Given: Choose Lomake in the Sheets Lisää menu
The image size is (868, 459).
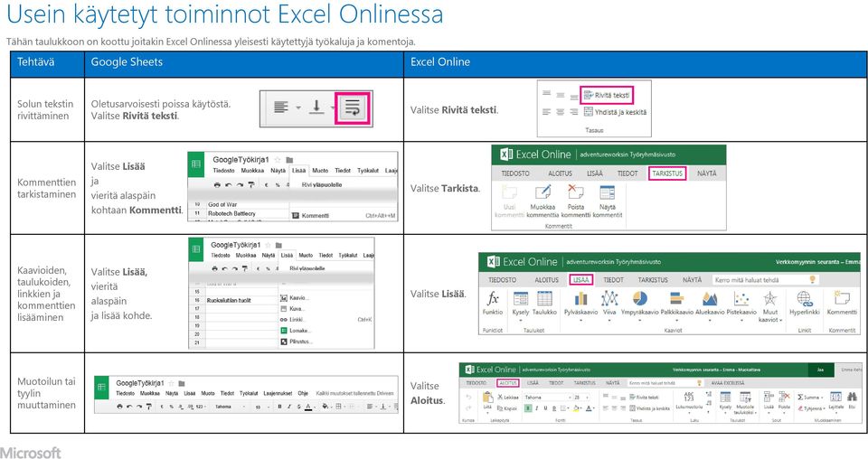Looking at the screenshot, I should click(x=296, y=331).
